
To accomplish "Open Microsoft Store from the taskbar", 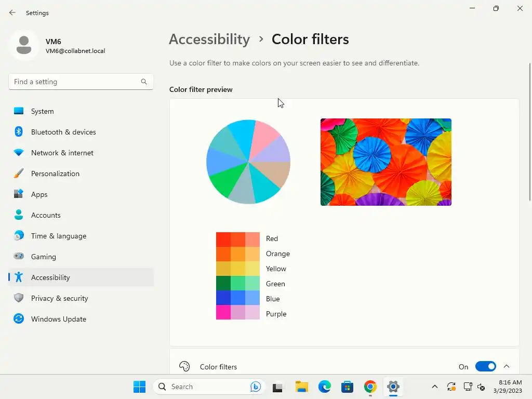I will (x=347, y=387).
